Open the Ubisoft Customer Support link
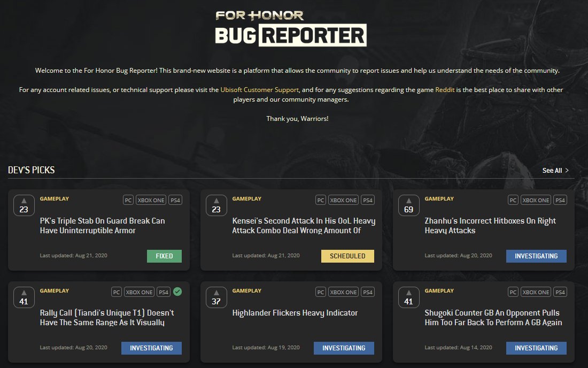 [259, 90]
